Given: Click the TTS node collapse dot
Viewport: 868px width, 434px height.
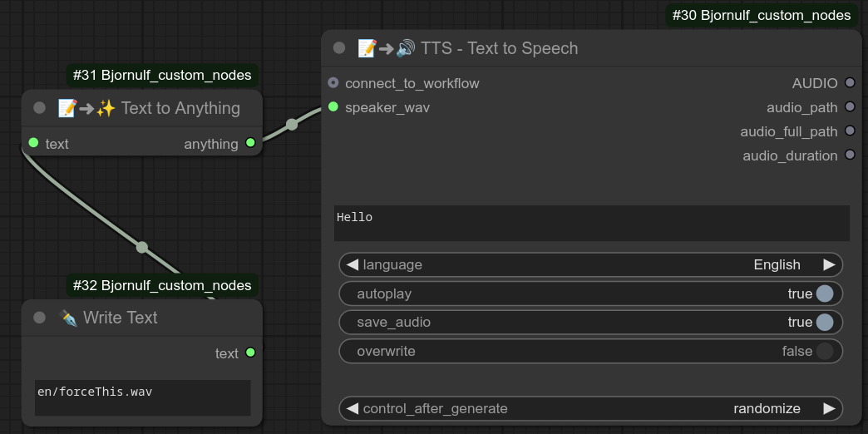Looking at the screenshot, I should point(339,48).
